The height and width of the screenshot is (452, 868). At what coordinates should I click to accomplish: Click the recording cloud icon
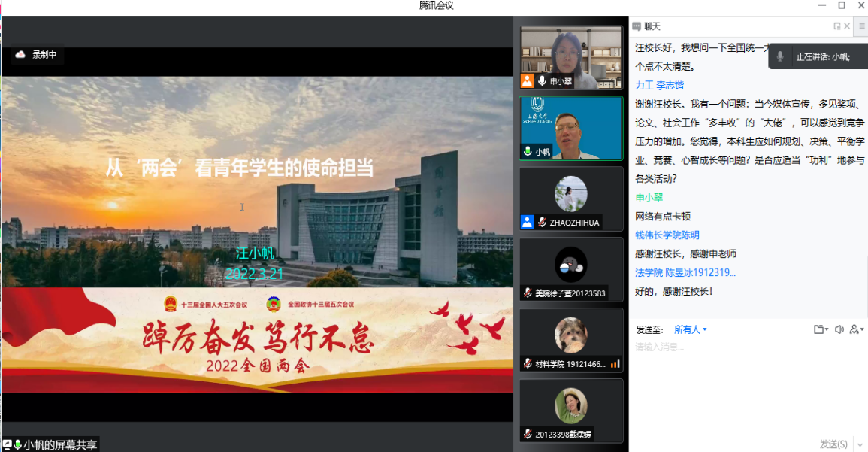coord(20,54)
